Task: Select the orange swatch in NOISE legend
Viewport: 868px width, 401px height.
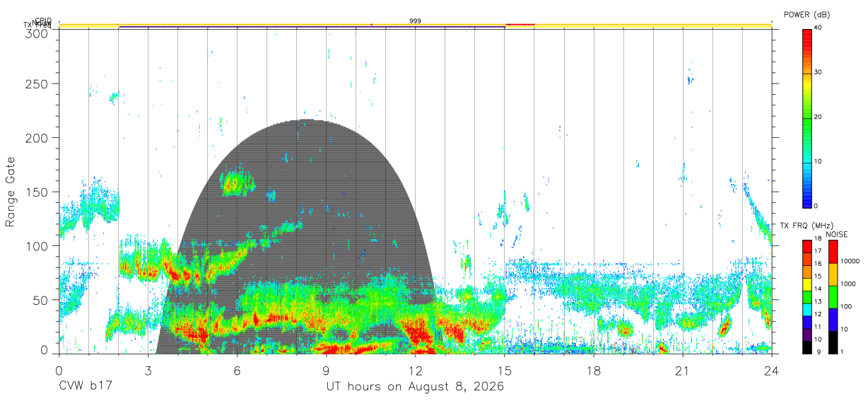Action: click(x=833, y=274)
